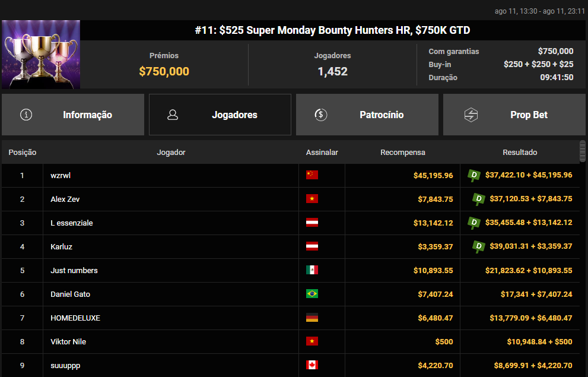Viewport: 588px width, 377px height.
Task: Click the Germany flag for HOMEDELUXE
Action: click(x=312, y=318)
